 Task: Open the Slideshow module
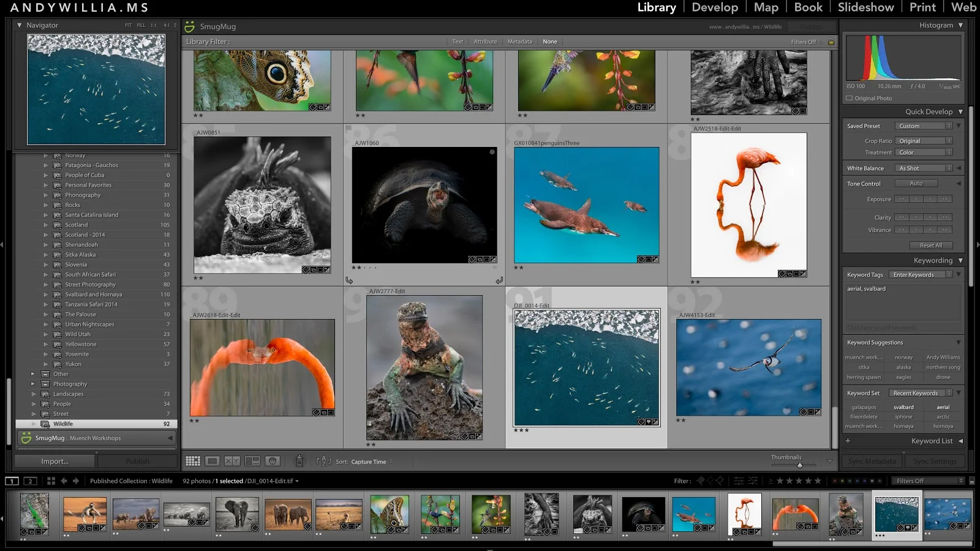[x=865, y=7]
